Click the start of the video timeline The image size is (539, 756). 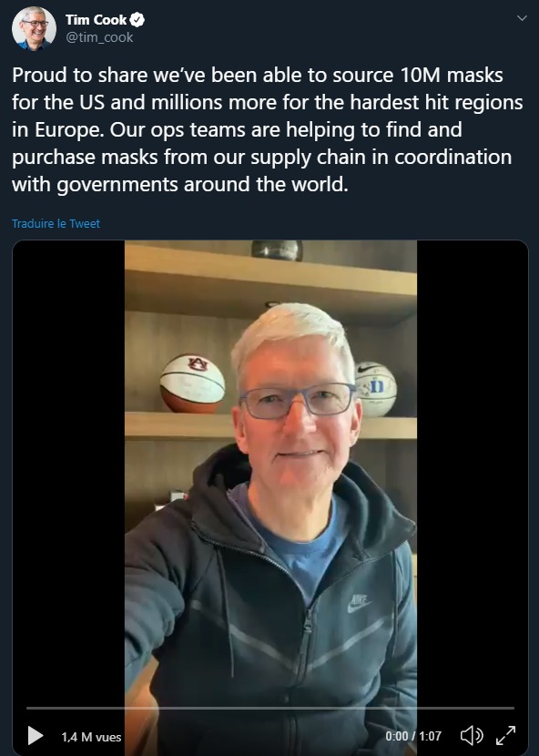pyautogui.click(x=27, y=708)
